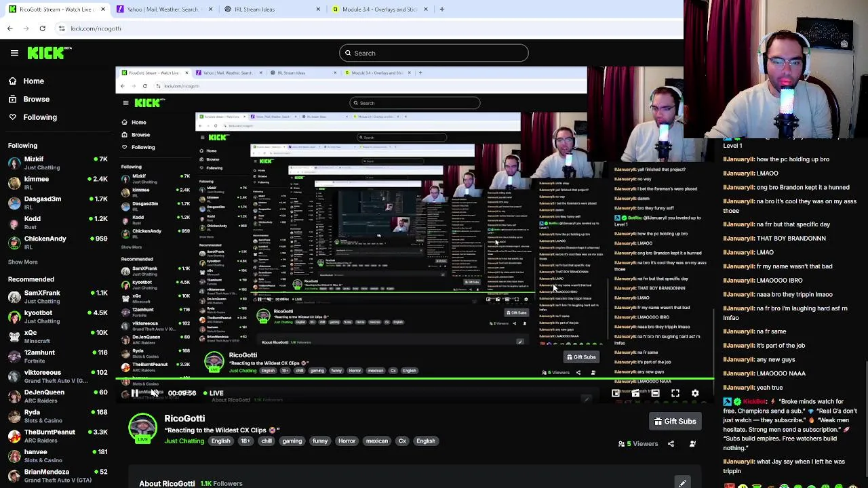868x488 pixels.
Task: Select the mexican tag
Action: click(x=377, y=441)
